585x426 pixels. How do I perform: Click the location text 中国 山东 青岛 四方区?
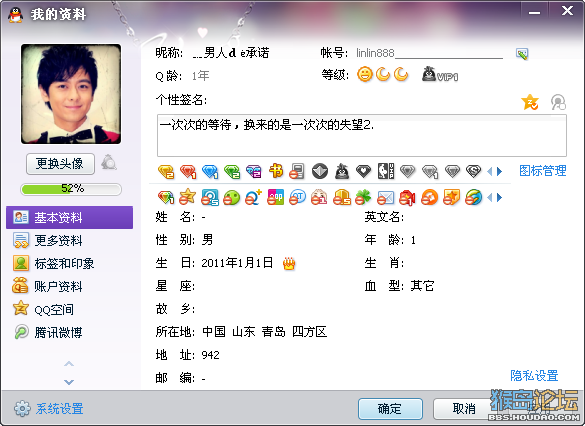[x=265, y=332]
